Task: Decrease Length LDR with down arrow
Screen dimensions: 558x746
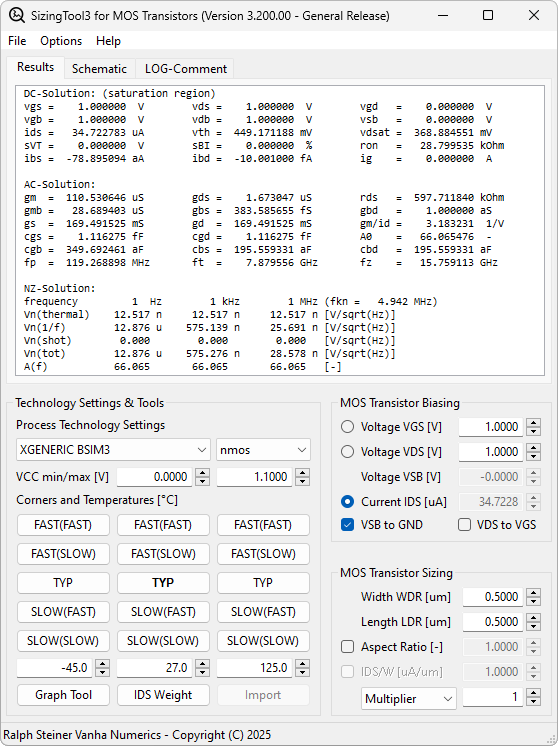Action: [533, 626]
